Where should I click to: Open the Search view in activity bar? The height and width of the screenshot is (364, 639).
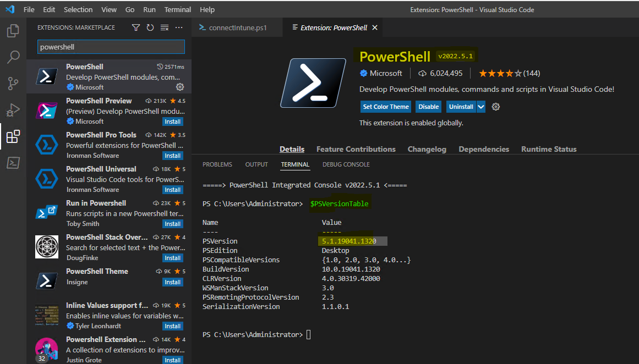coord(13,57)
